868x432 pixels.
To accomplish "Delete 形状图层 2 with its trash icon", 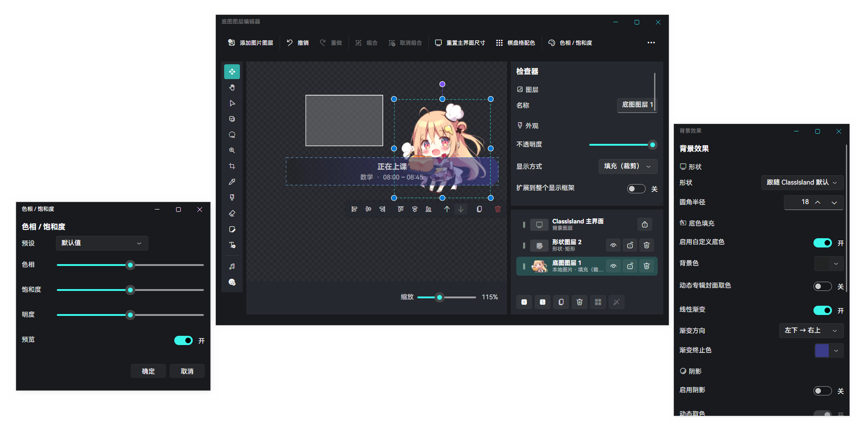I will [x=647, y=245].
